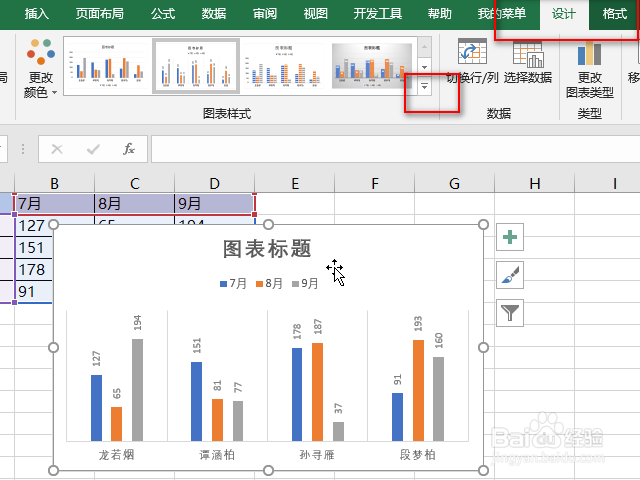Screen dimensions: 640x480
Task: Click axis label 龙若烟
Action: pyautogui.click(x=116, y=454)
